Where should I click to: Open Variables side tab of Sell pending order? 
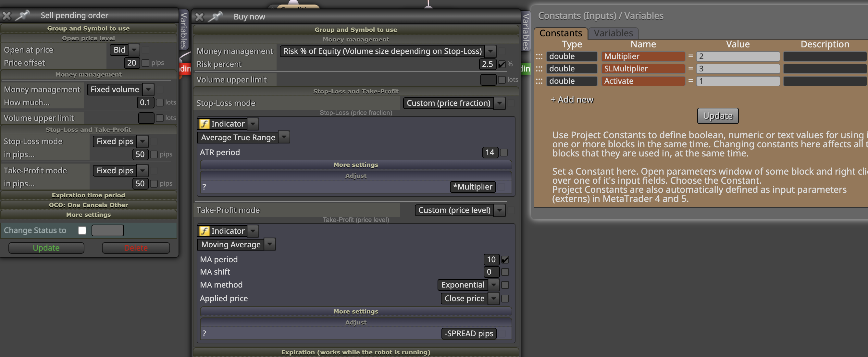coord(184,30)
